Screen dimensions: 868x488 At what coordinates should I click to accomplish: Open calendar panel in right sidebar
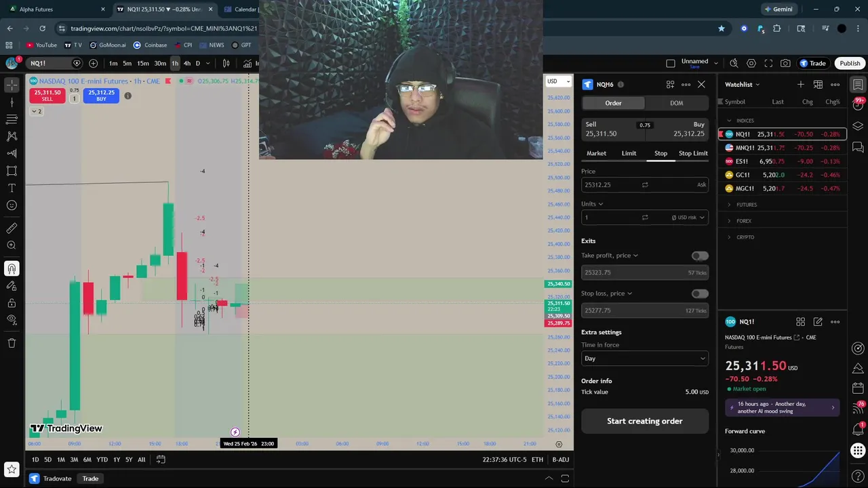pos(858,388)
